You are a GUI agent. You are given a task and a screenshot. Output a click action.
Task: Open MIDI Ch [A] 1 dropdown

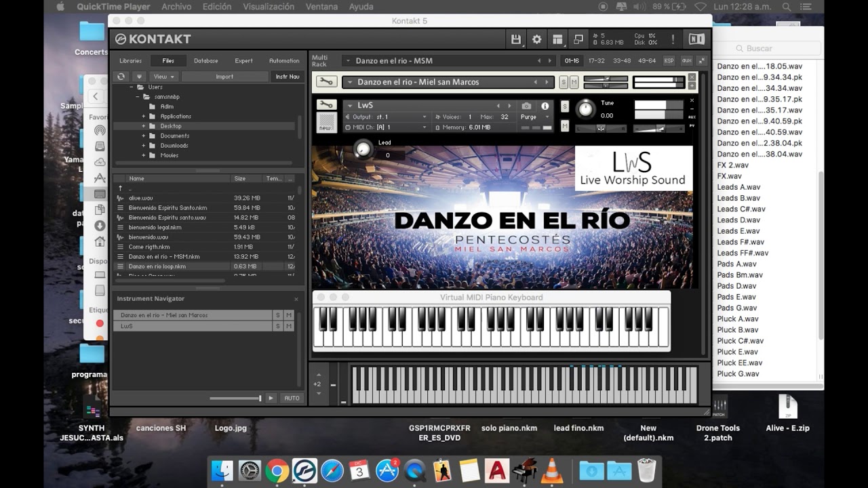point(386,127)
